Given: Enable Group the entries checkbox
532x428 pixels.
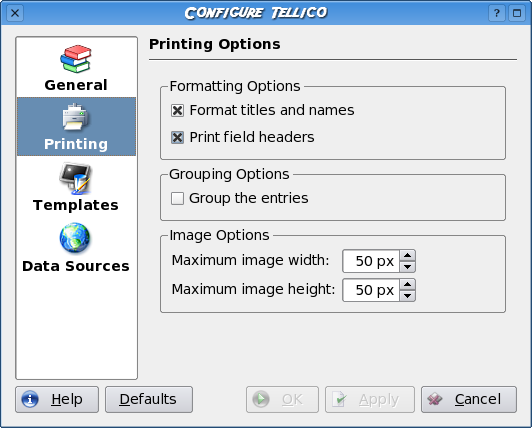Looking at the screenshot, I should point(177,198).
